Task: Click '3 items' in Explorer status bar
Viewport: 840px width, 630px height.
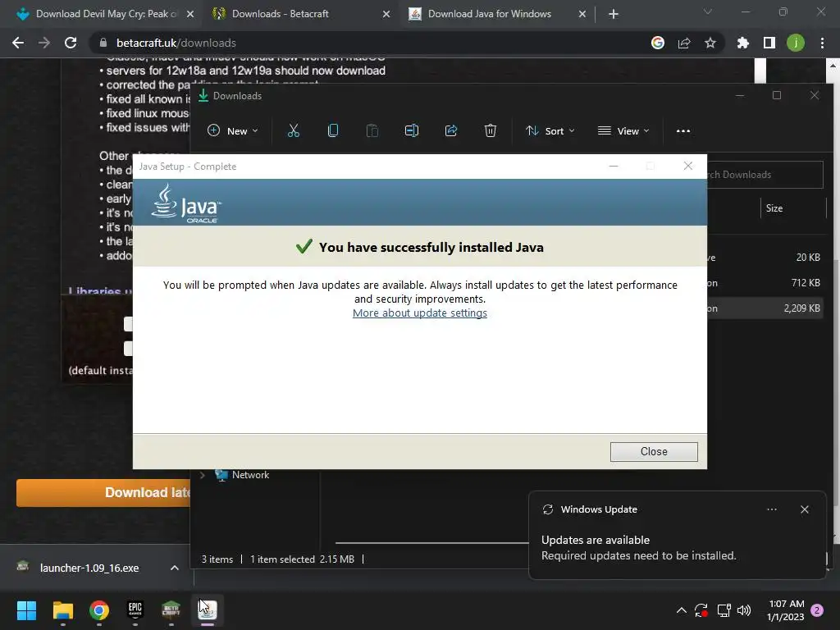Action: click(217, 559)
